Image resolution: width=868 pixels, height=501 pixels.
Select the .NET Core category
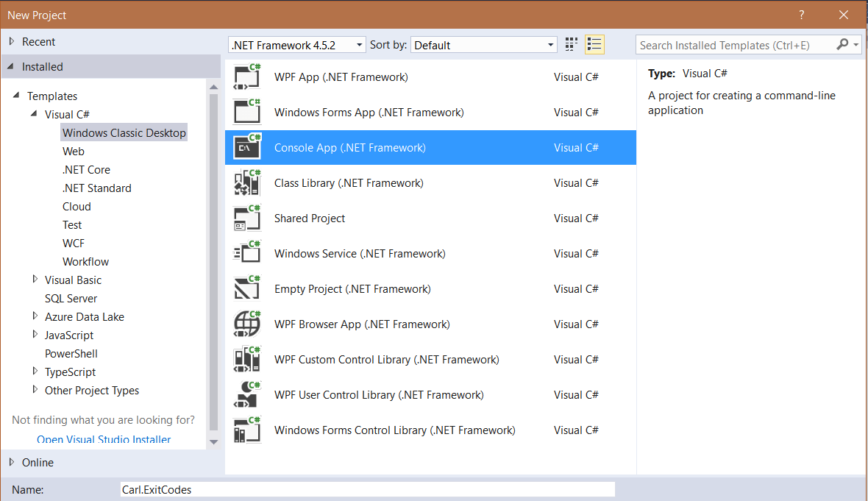86,169
